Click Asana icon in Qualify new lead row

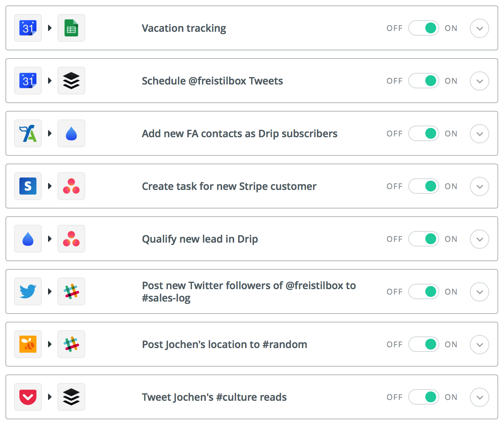[71, 239]
